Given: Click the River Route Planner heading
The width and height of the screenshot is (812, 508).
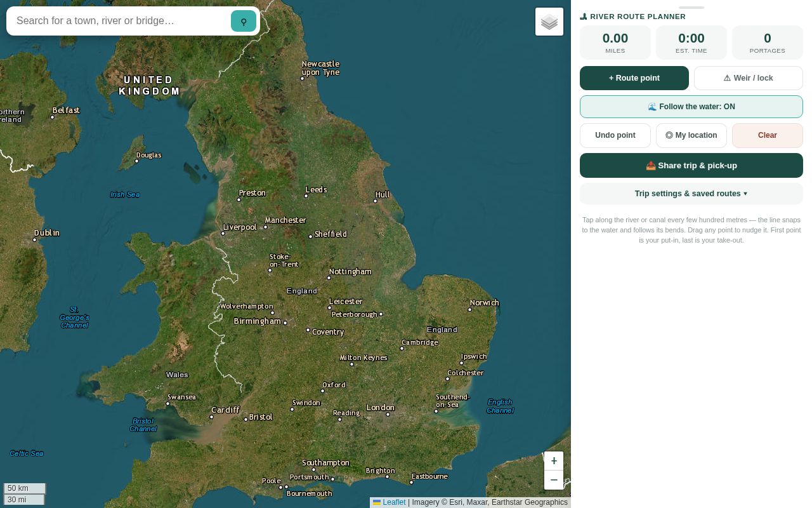Looking at the screenshot, I should point(633,17).
